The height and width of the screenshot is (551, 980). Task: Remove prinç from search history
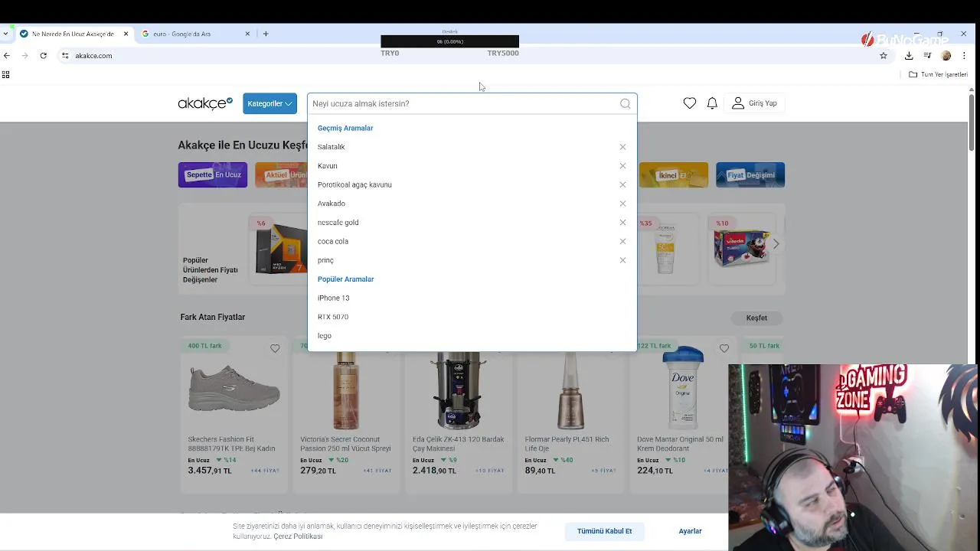[x=622, y=260]
